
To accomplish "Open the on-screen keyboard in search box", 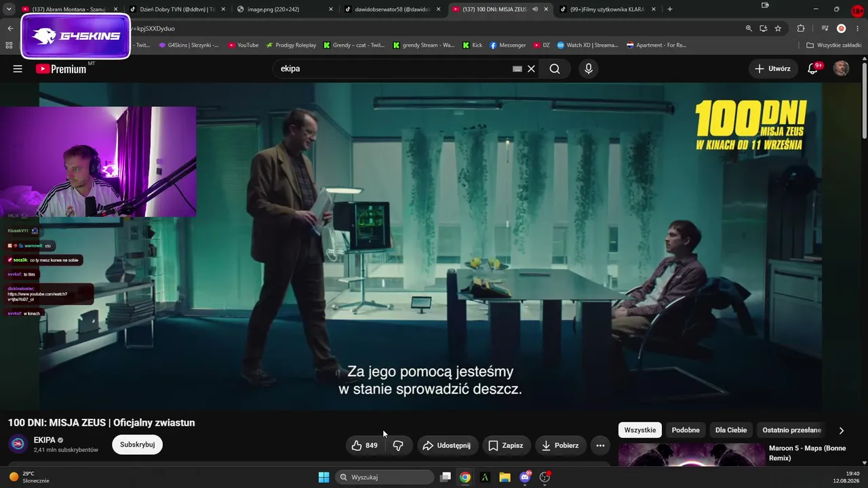I will (517, 68).
